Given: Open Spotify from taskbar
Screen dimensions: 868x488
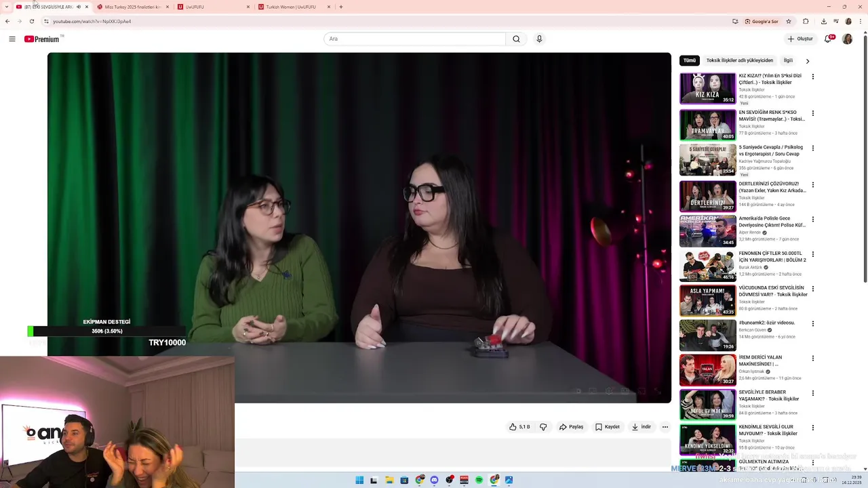Looking at the screenshot, I should (479, 480).
